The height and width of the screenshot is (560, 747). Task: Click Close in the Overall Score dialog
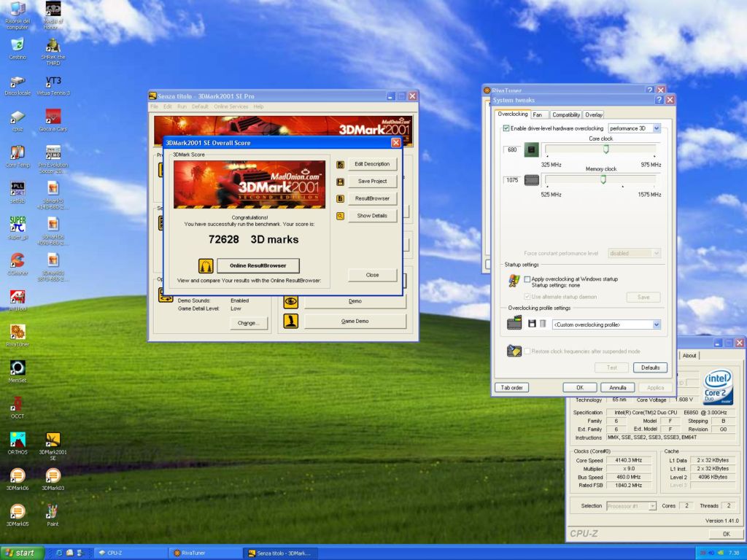pyautogui.click(x=372, y=275)
